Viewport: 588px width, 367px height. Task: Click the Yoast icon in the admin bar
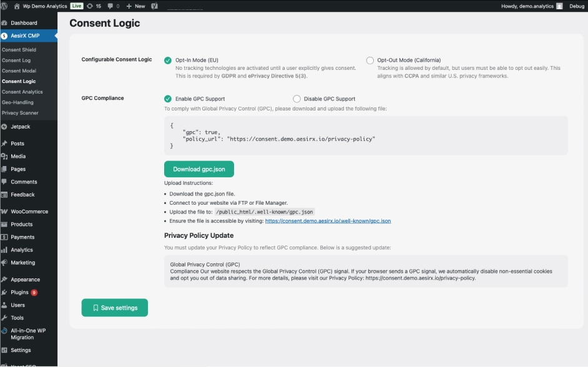pyautogui.click(x=155, y=6)
